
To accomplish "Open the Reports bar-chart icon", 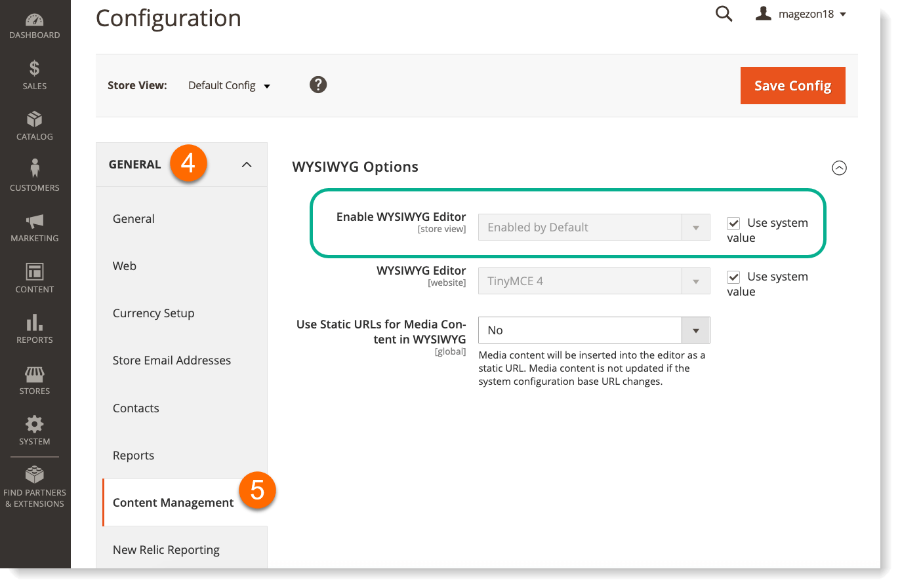I will (x=34, y=323).
